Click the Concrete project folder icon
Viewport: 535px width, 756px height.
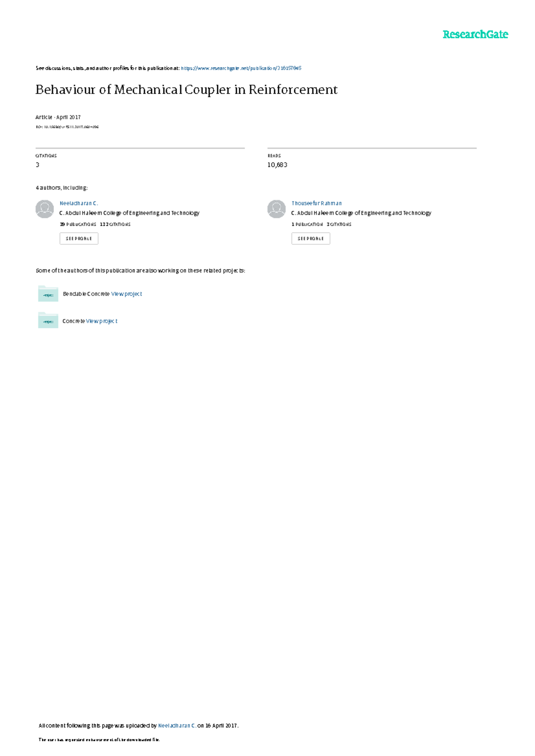[48, 320]
